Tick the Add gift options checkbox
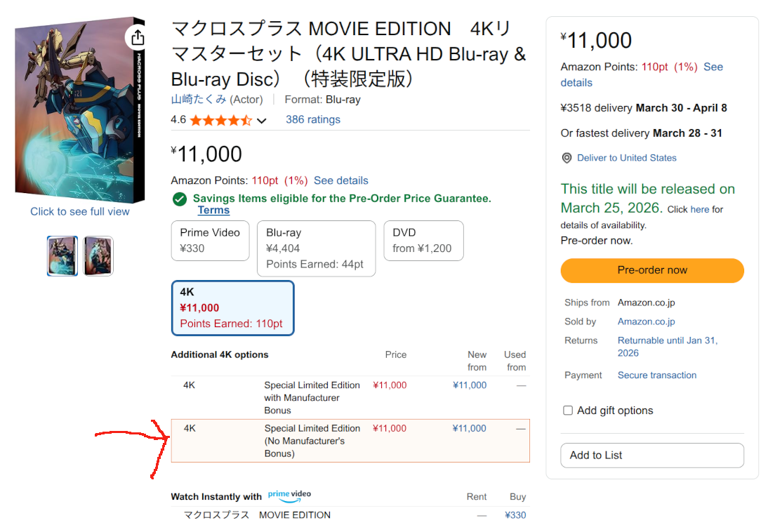This screenshot has width=768, height=532. point(568,411)
